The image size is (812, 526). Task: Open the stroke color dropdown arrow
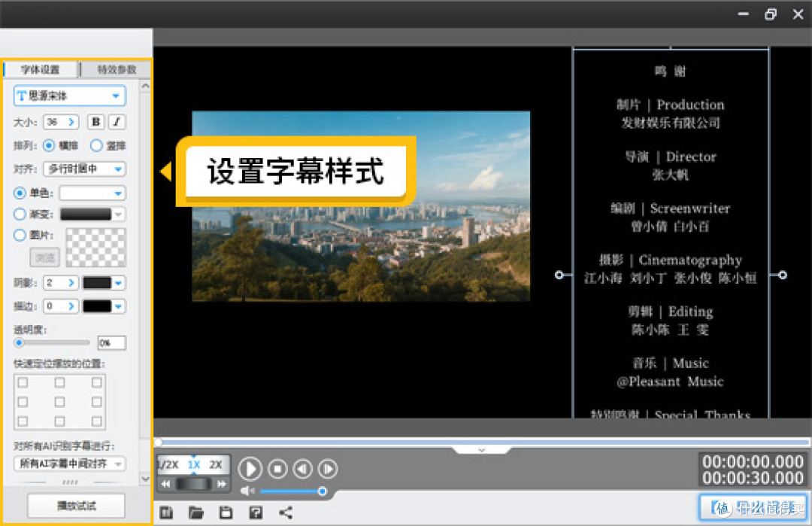[x=119, y=306]
